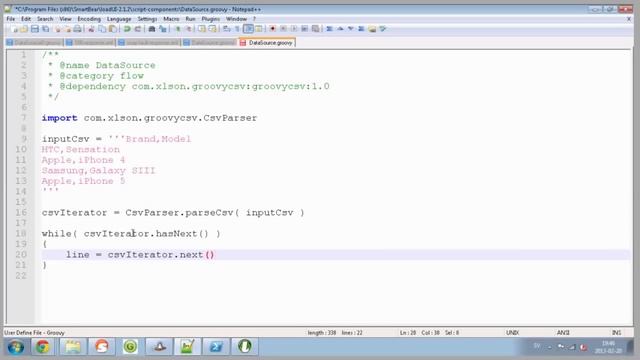Open user defined language dialog icon
The image size is (640, 360).
pos(259,29)
